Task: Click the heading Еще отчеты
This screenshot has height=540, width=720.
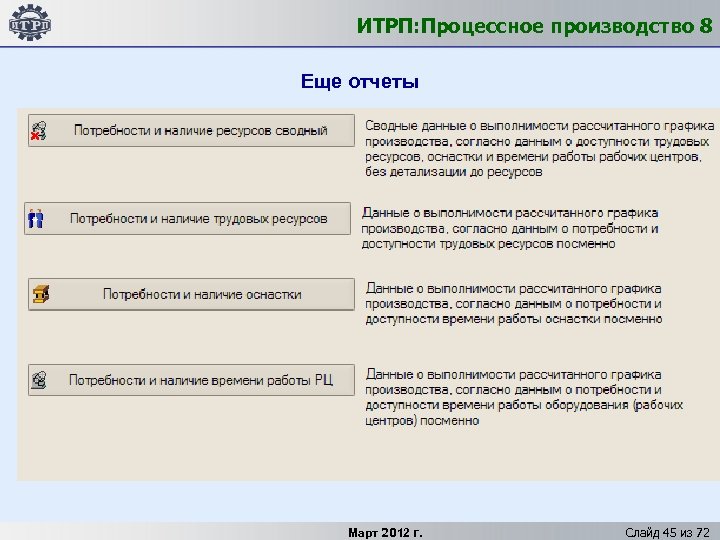Action: click(x=360, y=81)
